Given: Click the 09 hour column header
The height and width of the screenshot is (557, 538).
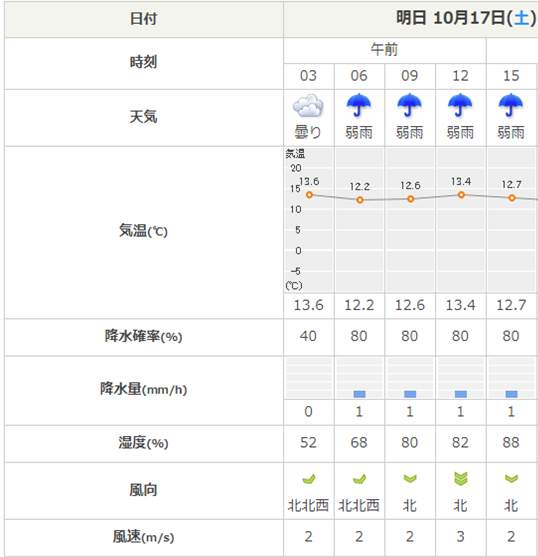Looking at the screenshot, I should coord(409,76).
